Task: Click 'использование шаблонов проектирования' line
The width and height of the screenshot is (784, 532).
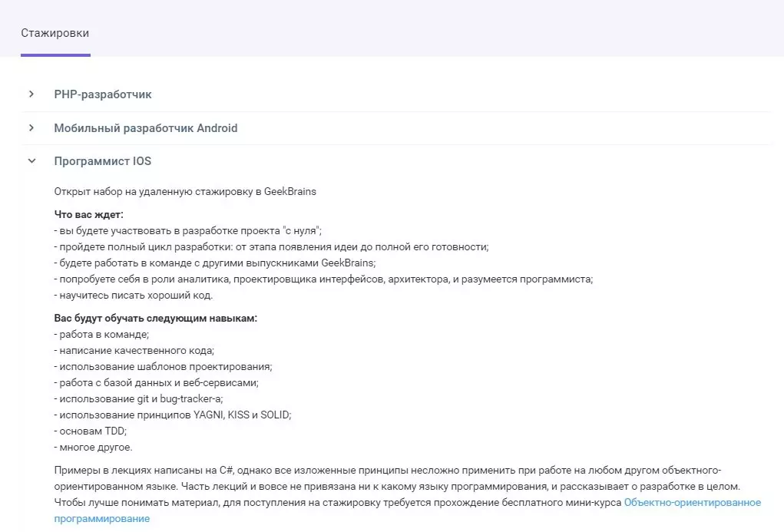Action: pos(163,366)
